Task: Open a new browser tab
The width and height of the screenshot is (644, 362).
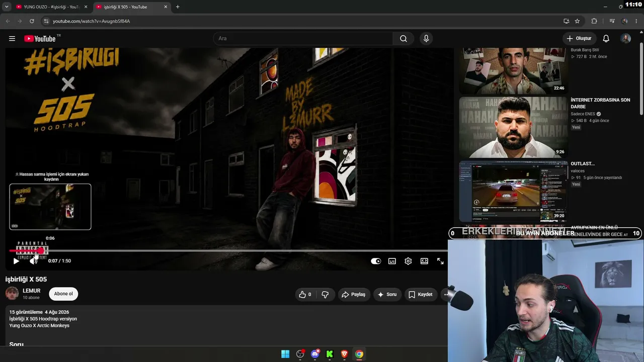Action: 178,7
